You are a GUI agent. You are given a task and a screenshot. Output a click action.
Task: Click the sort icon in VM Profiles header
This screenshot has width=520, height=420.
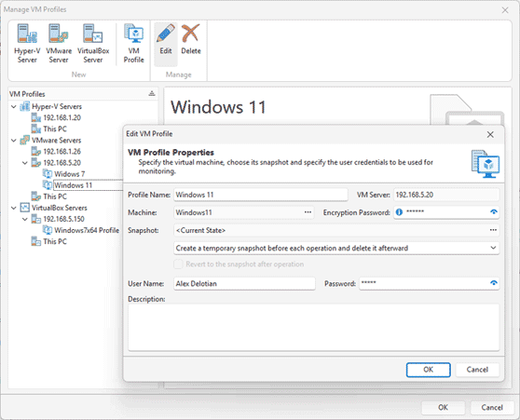152,93
